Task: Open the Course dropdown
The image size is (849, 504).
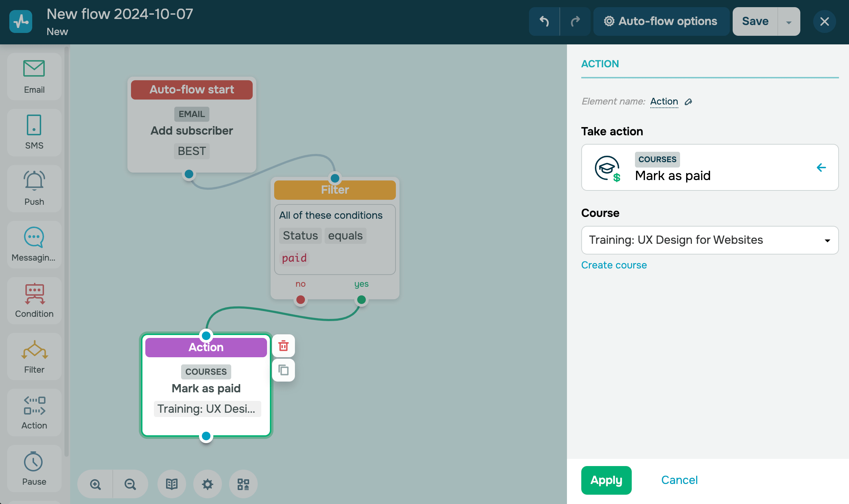Action: pos(709,240)
